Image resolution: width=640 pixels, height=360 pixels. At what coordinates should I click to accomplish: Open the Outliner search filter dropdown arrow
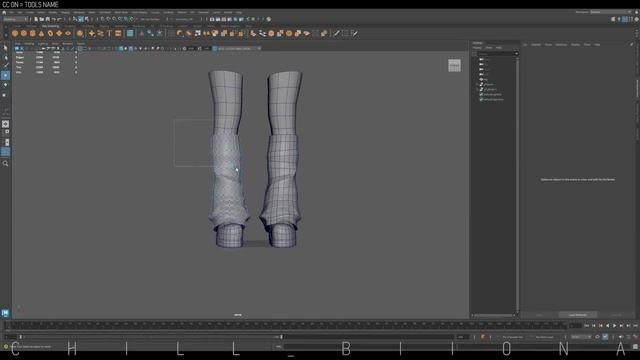pyautogui.click(x=516, y=53)
